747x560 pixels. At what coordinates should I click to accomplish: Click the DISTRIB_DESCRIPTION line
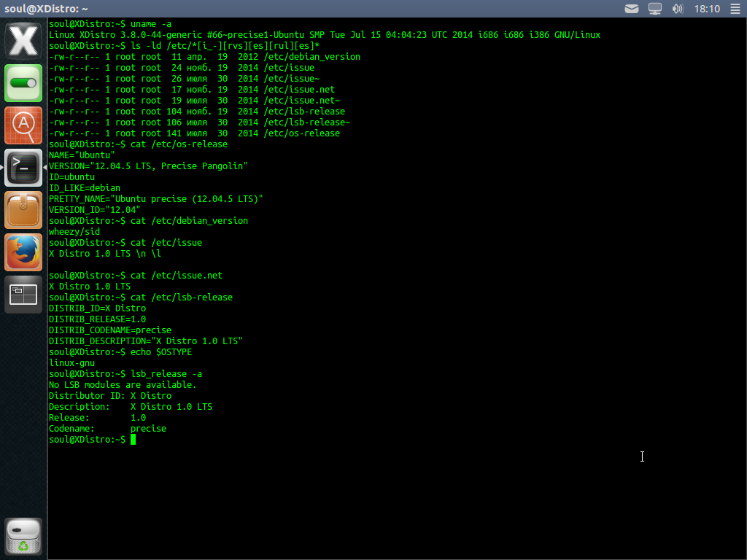[146, 341]
